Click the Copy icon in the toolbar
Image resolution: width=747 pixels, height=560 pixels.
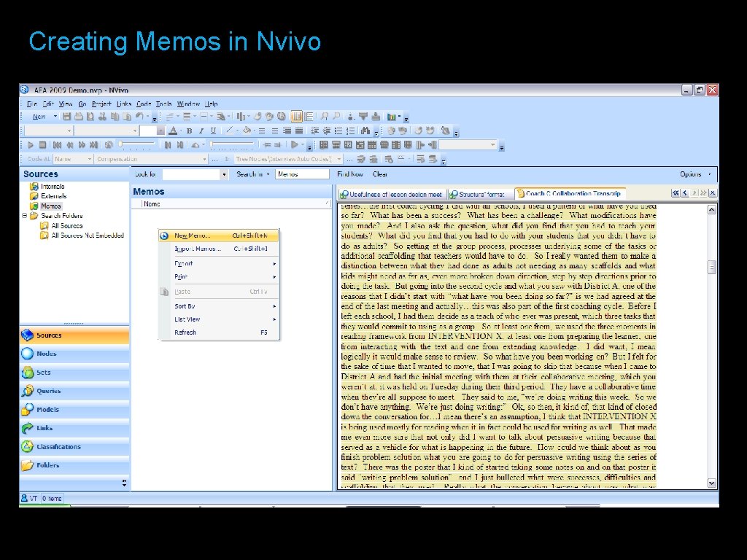pos(115,116)
